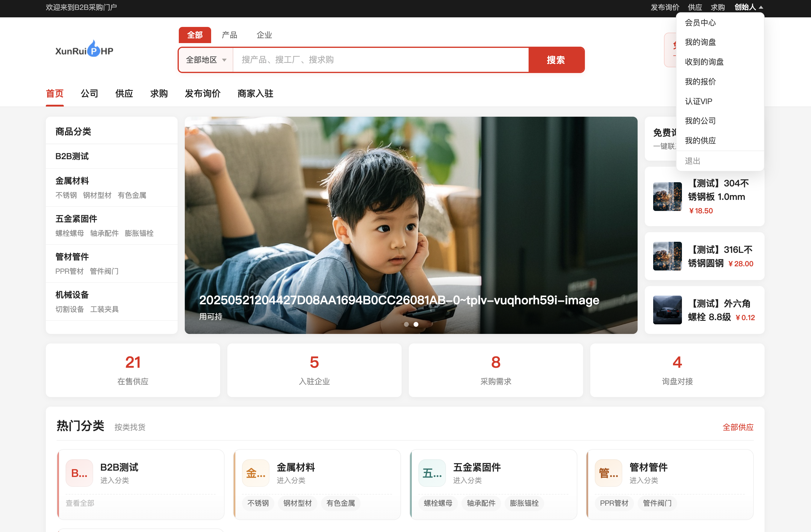Select the second carousel dot
The image size is (811, 532).
click(416, 324)
